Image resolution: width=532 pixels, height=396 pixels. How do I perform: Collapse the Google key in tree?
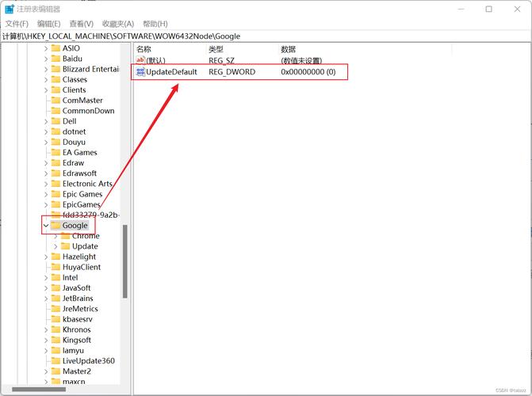[x=45, y=226]
